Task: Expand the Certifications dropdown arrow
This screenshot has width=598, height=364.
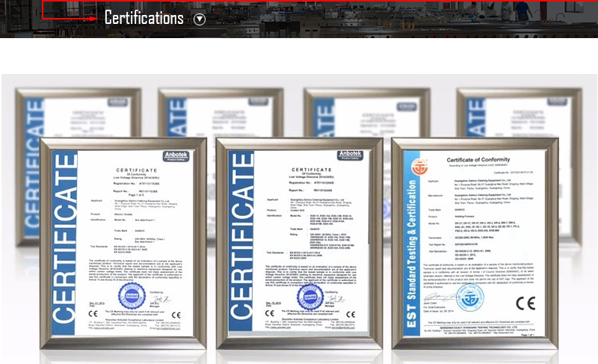Action: pyautogui.click(x=200, y=19)
